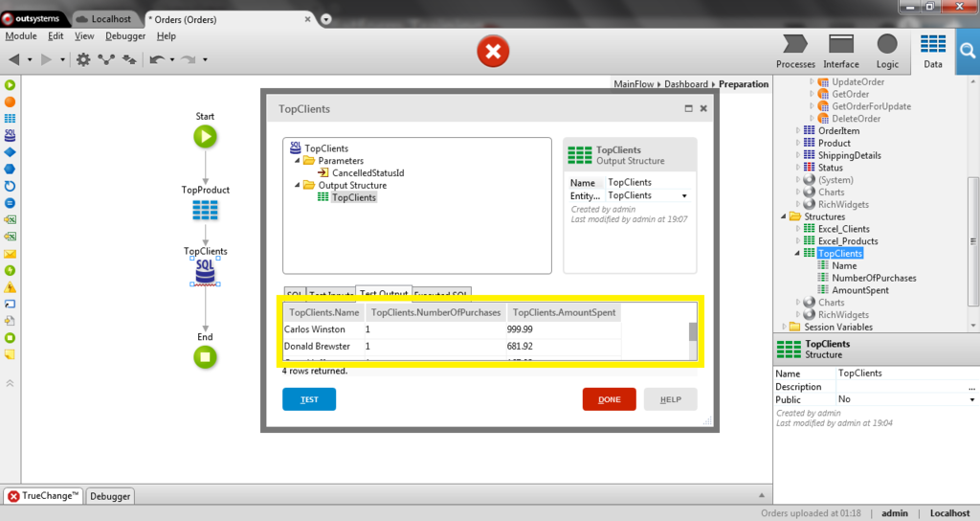
Task: Select the Start tool in the flow toolbox
Action: click(10, 84)
